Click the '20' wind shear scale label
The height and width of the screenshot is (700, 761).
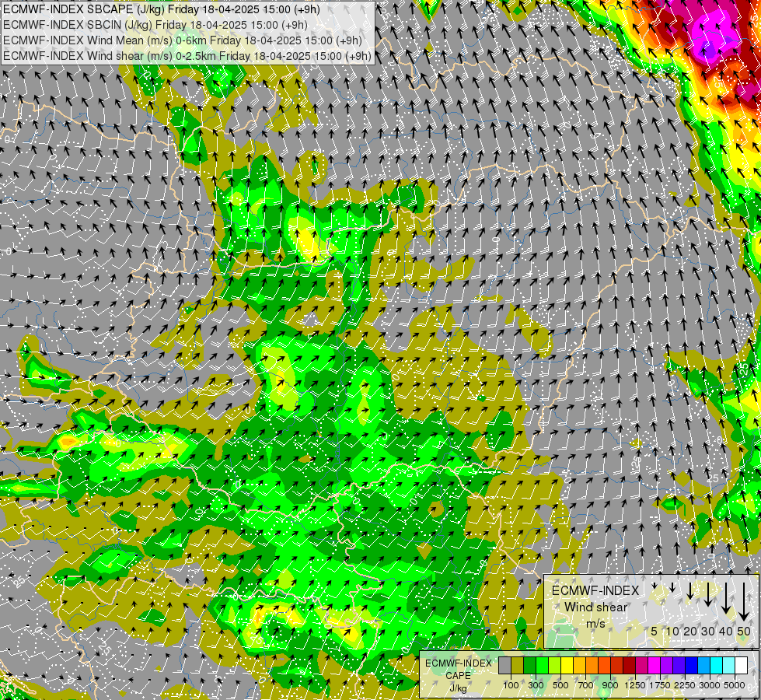(690, 631)
